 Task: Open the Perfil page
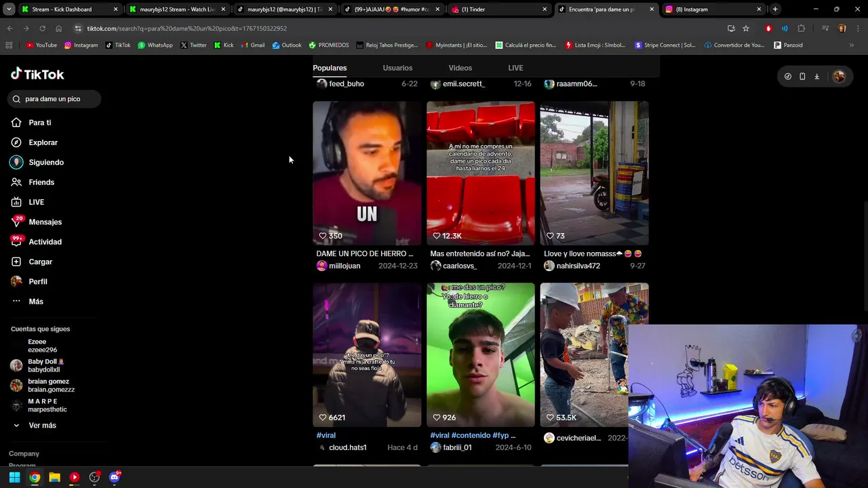28,281
